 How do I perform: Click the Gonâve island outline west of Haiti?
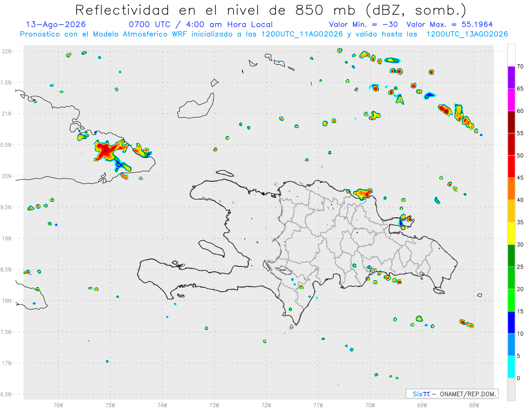211,248
